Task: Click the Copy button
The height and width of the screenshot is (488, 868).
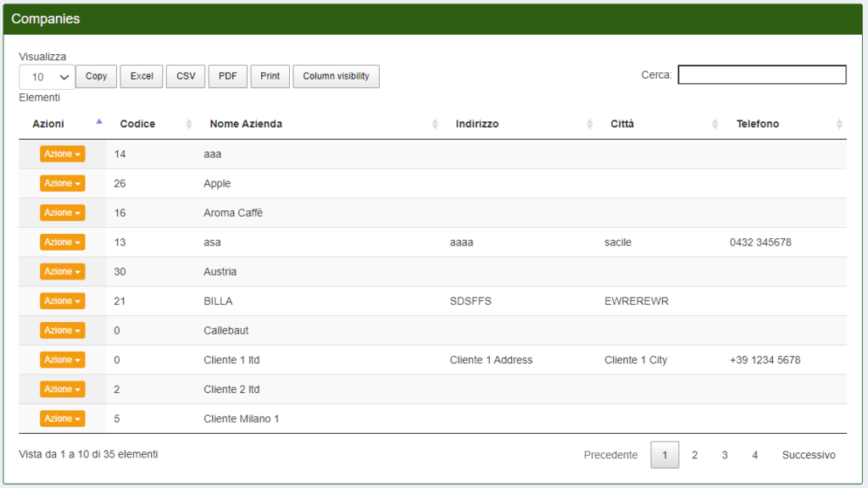Action: coord(97,76)
